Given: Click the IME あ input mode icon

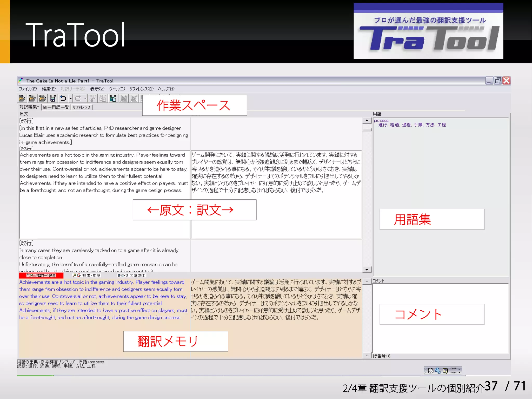Looking at the screenshot, I should click(x=430, y=371).
